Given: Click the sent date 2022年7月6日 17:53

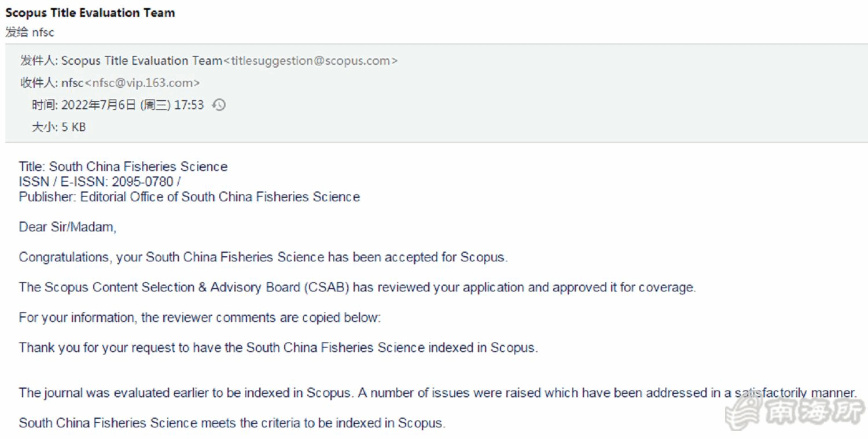Looking at the screenshot, I should pyautogui.click(x=132, y=105).
